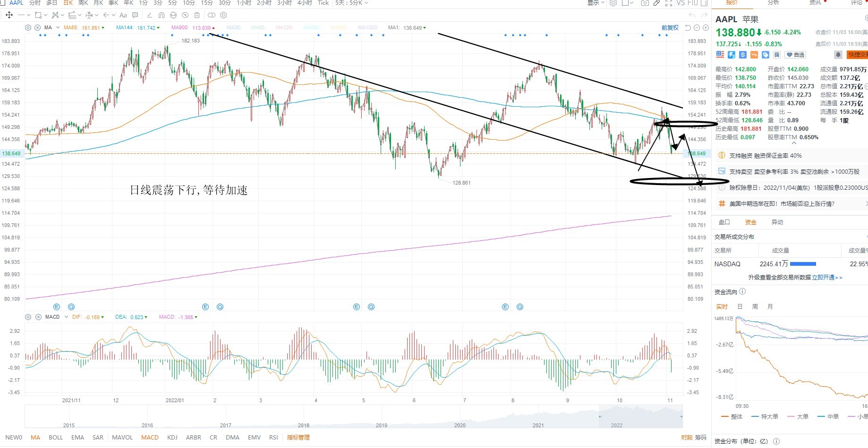Pick the pencil continuous-drawing tool
The width and height of the screenshot is (868, 448).
point(149,15)
